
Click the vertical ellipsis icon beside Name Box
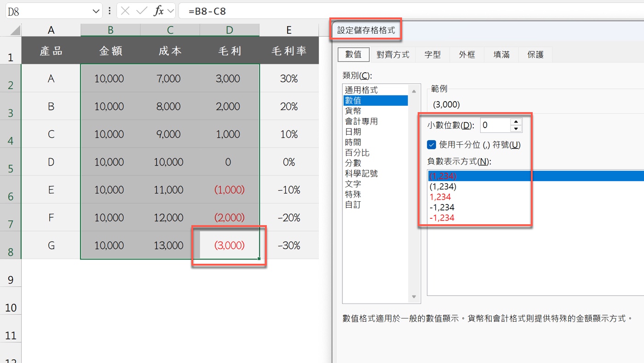[109, 11]
